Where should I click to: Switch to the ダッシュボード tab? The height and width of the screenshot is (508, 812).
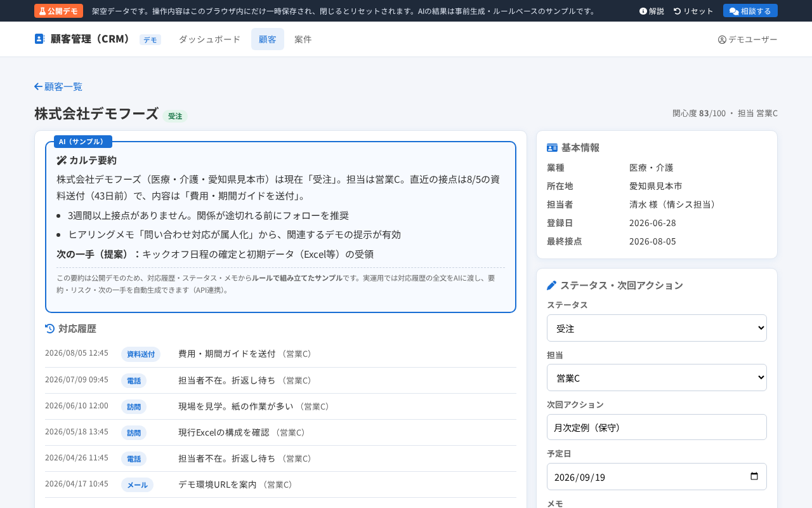pos(209,39)
